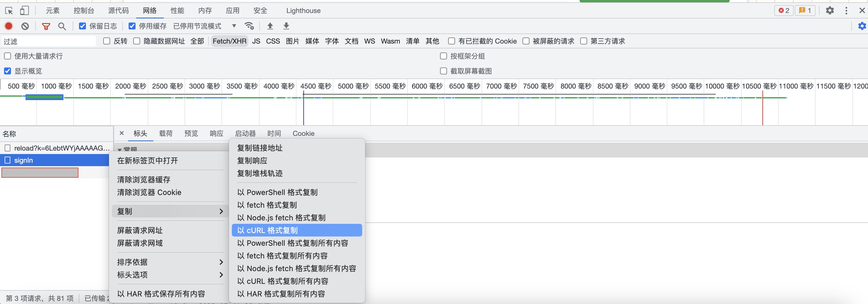The width and height of the screenshot is (868, 304).
Task: Toggle the device toolbar icon
Action: pos(24,11)
